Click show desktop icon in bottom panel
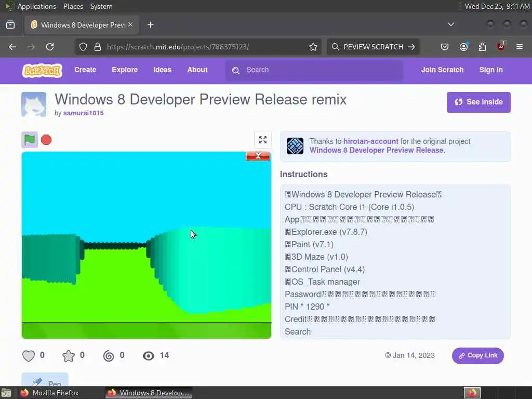The height and width of the screenshot is (399, 532). pos(6,393)
